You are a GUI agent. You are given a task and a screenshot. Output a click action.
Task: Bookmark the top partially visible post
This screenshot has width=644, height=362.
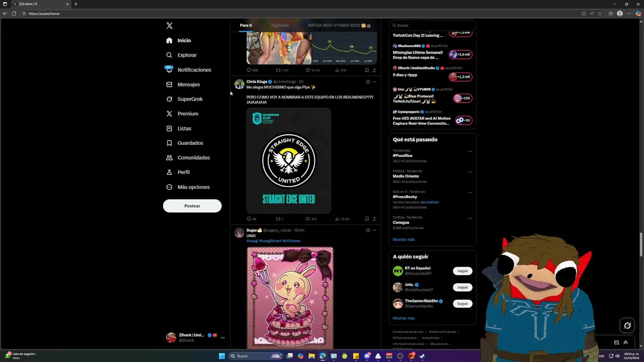tap(367, 70)
